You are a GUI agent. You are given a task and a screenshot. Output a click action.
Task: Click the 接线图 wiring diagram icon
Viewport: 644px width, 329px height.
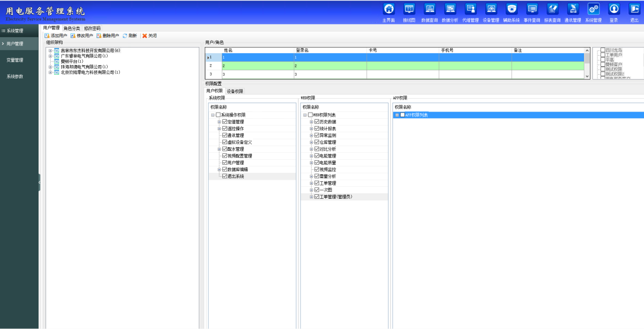(x=409, y=9)
